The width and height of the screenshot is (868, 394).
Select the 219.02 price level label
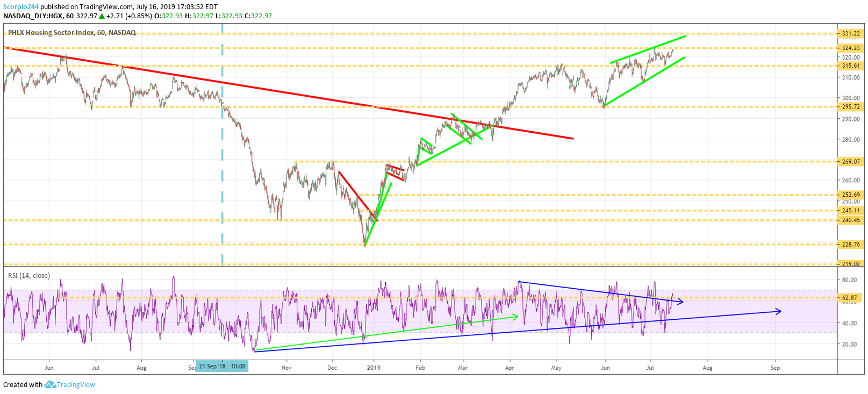coord(851,263)
